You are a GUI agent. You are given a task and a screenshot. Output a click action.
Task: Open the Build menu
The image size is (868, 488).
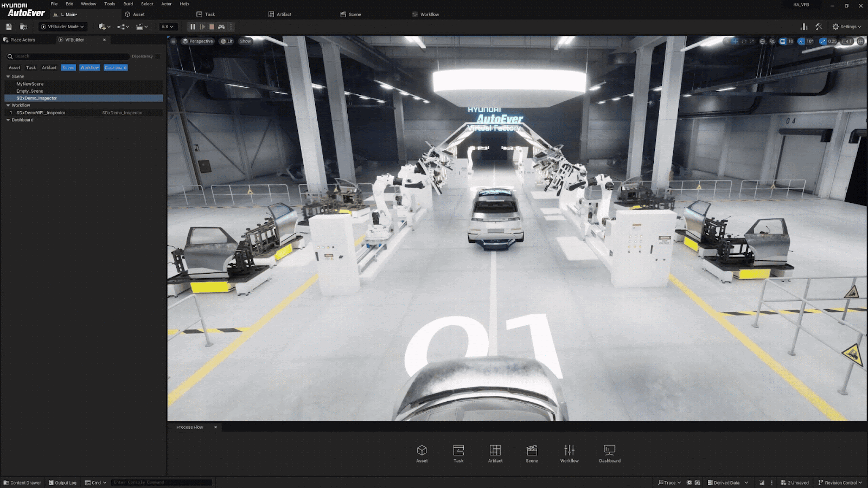pyautogui.click(x=128, y=4)
